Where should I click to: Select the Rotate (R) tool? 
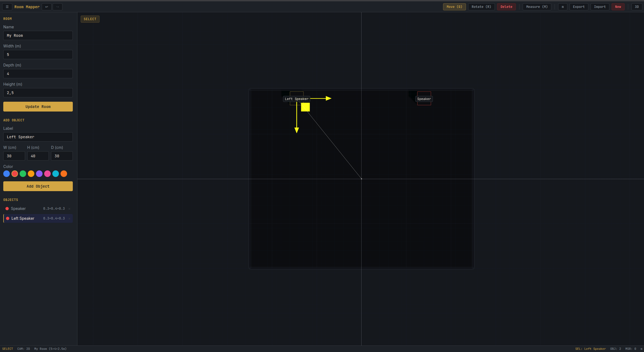coord(481,7)
